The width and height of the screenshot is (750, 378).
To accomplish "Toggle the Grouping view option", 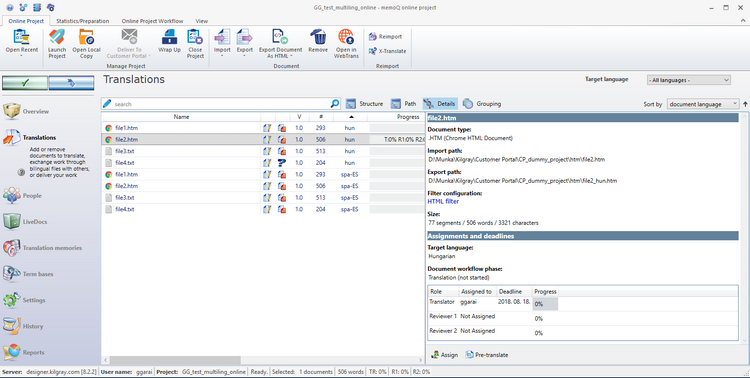I will [x=482, y=103].
